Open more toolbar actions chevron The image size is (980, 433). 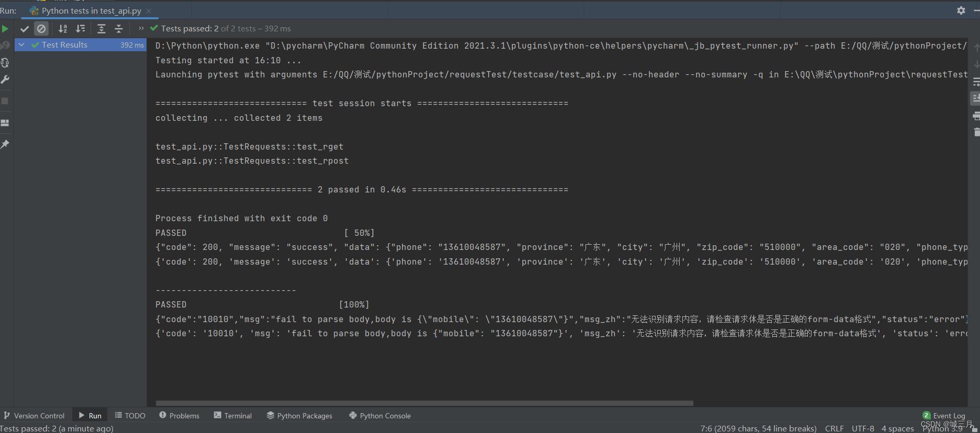(141, 28)
